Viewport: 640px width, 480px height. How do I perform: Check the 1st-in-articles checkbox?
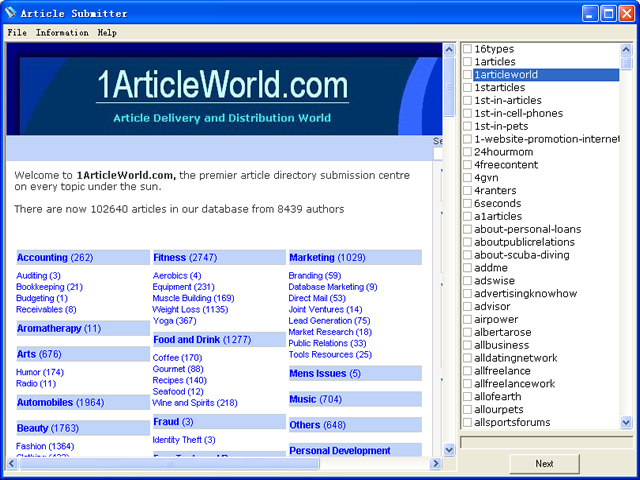coord(467,100)
